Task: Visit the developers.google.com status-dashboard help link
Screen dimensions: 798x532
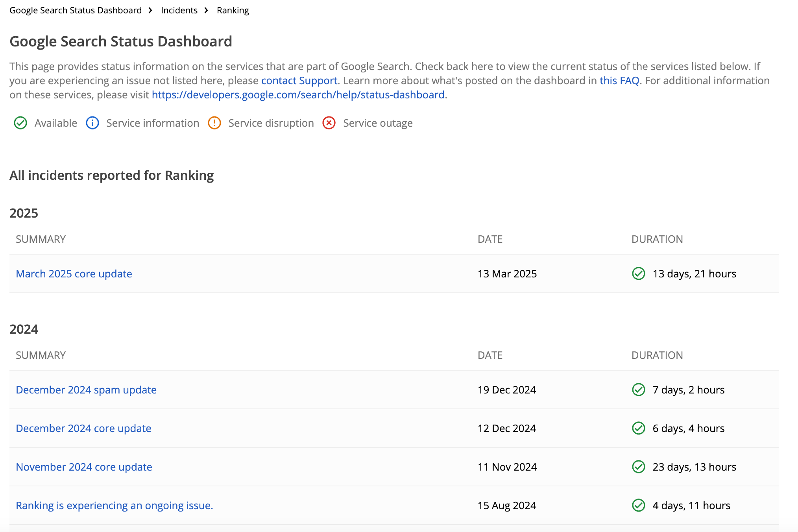Action: click(298, 95)
